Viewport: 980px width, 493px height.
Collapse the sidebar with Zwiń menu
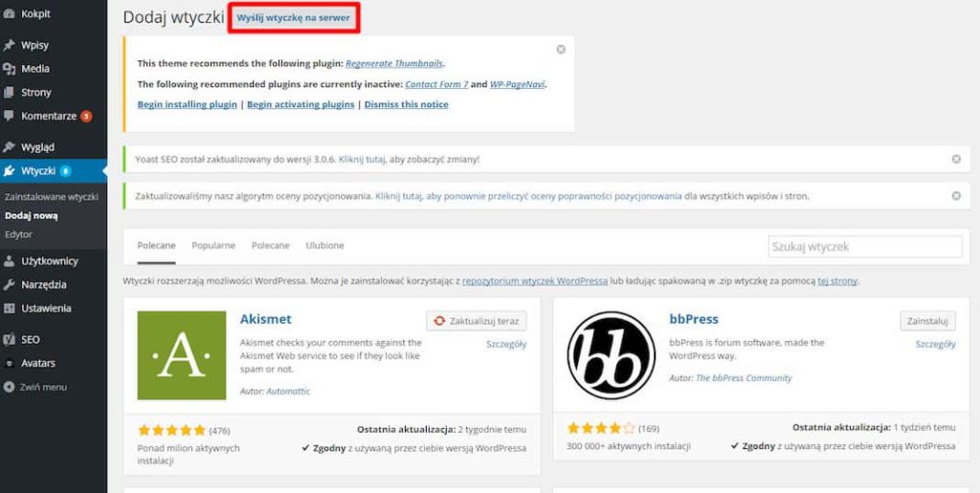coord(35,387)
